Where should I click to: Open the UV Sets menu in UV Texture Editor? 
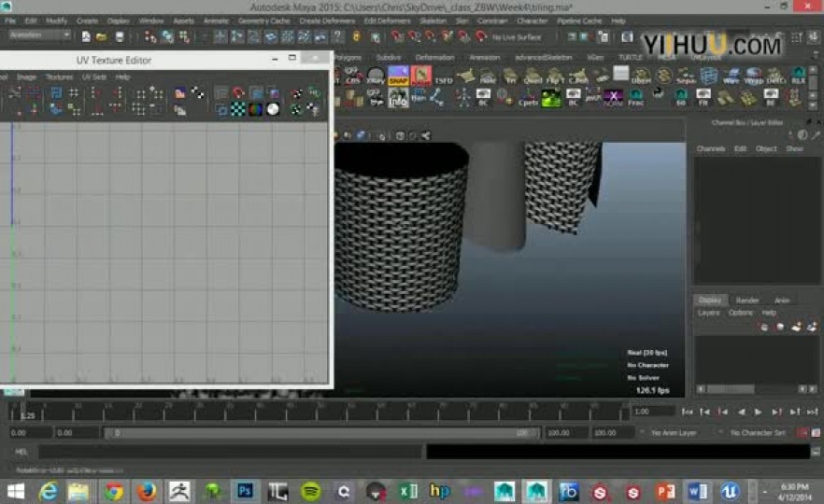coord(94,77)
